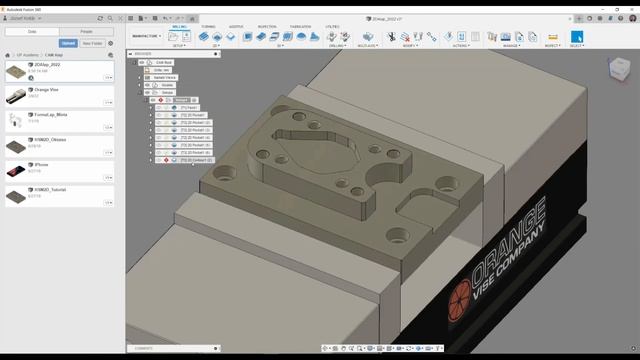Activate the Select tool

(x=577, y=37)
